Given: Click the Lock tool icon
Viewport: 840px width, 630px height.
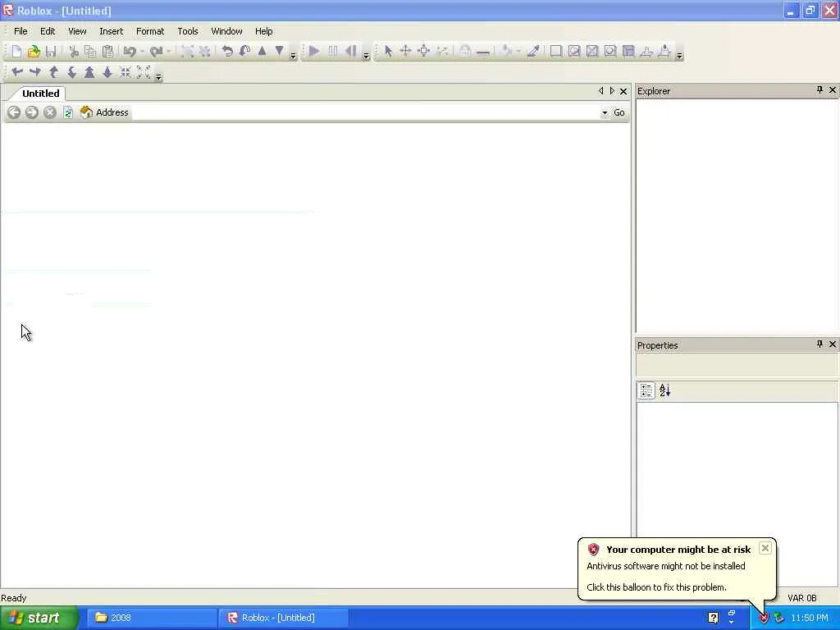Looking at the screenshot, I should (x=465, y=52).
